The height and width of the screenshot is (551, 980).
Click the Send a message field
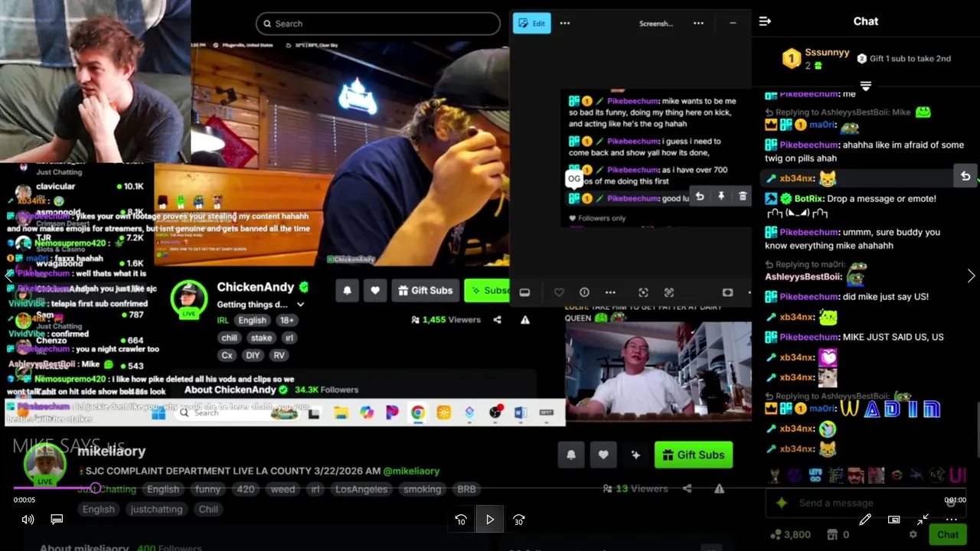coord(866,503)
